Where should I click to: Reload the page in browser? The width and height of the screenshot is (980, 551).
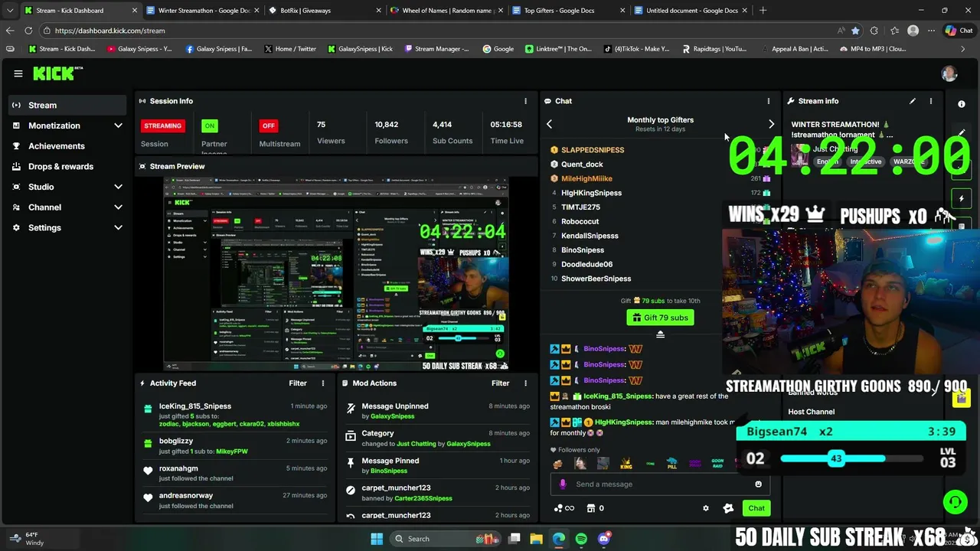click(28, 31)
